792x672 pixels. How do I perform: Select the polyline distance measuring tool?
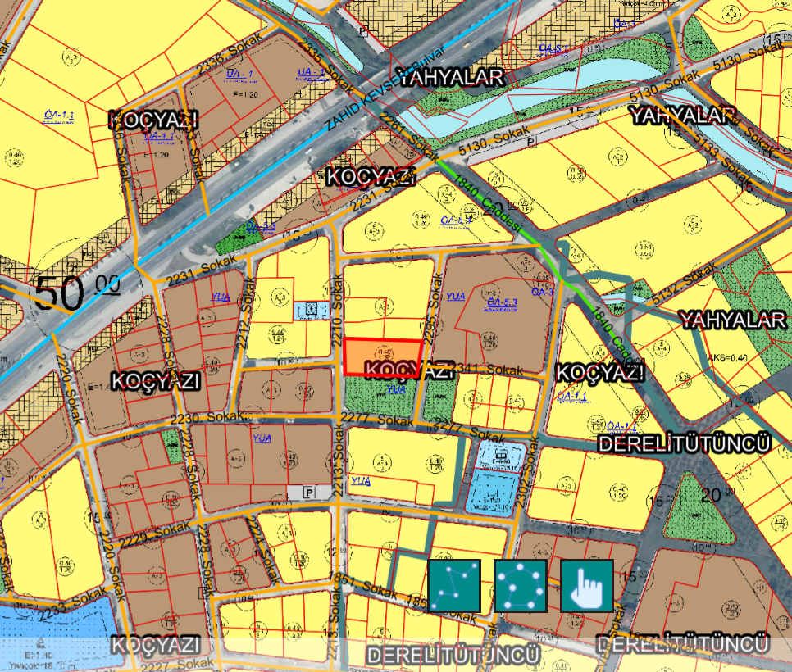pyautogui.click(x=453, y=585)
